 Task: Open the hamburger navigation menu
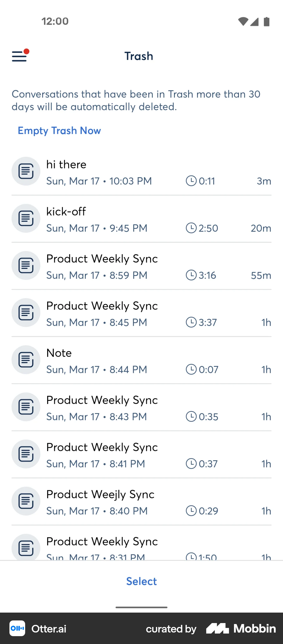click(20, 56)
